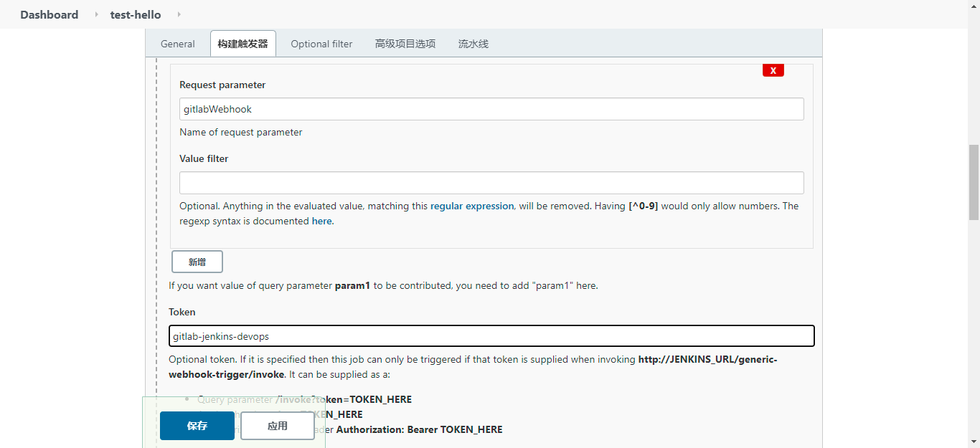Click the 'Token' label
This screenshot has width=980, height=448.
182,312
